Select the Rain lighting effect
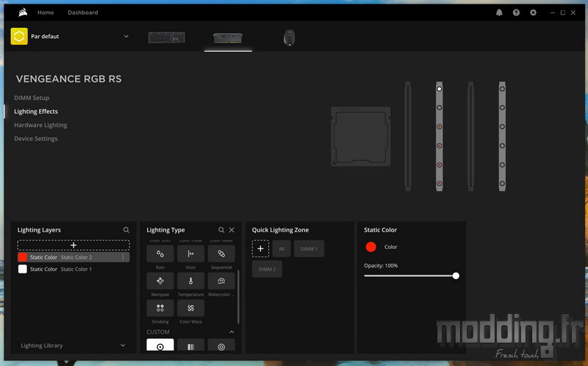The height and width of the screenshot is (366, 588). pos(160,254)
